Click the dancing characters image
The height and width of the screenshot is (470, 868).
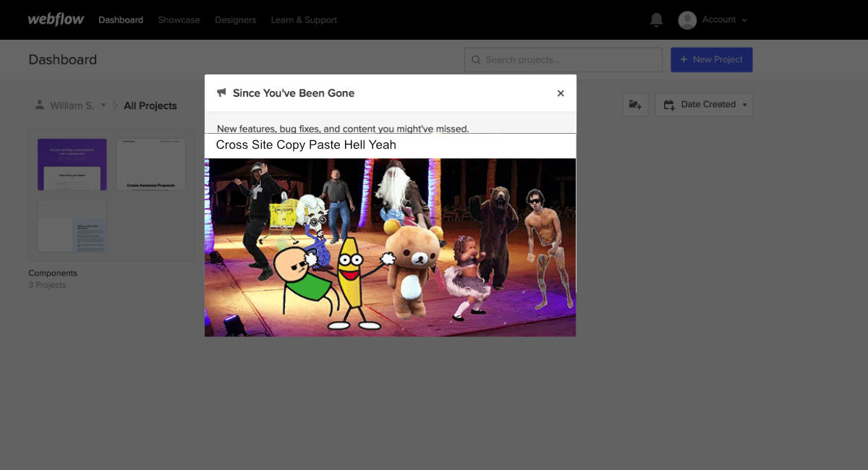coord(390,247)
